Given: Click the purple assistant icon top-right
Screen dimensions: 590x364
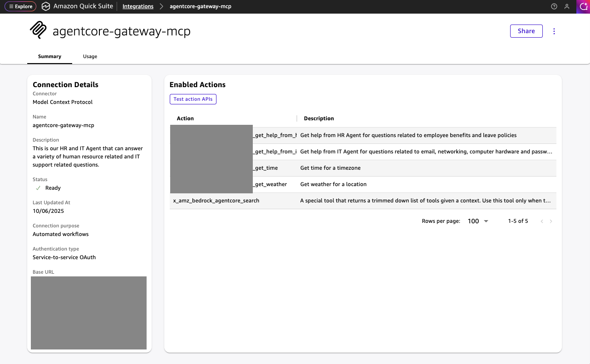Looking at the screenshot, I should point(583,6).
